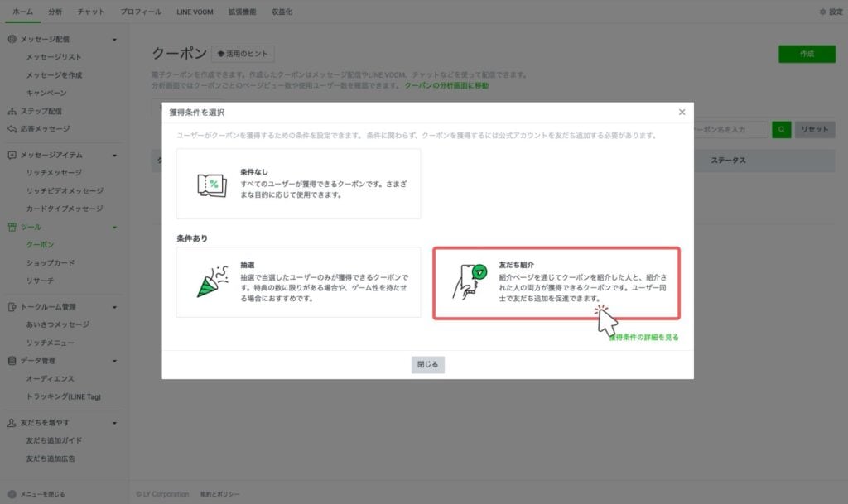
Task: Click the メニューを閉じる collapse icon
Action: click(12, 494)
